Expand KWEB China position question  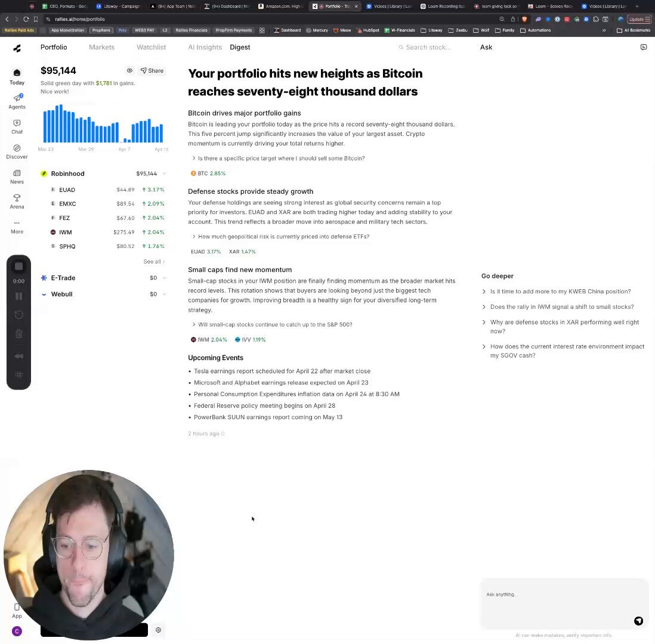point(556,292)
